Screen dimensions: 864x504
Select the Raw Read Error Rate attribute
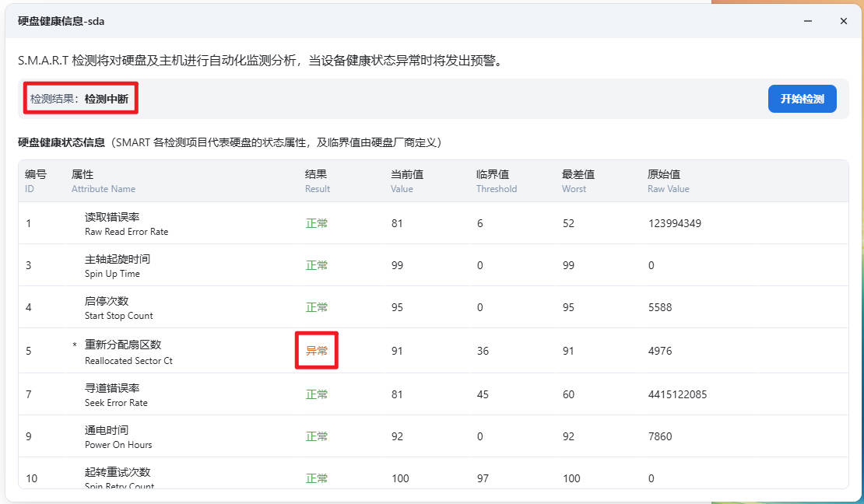(126, 224)
